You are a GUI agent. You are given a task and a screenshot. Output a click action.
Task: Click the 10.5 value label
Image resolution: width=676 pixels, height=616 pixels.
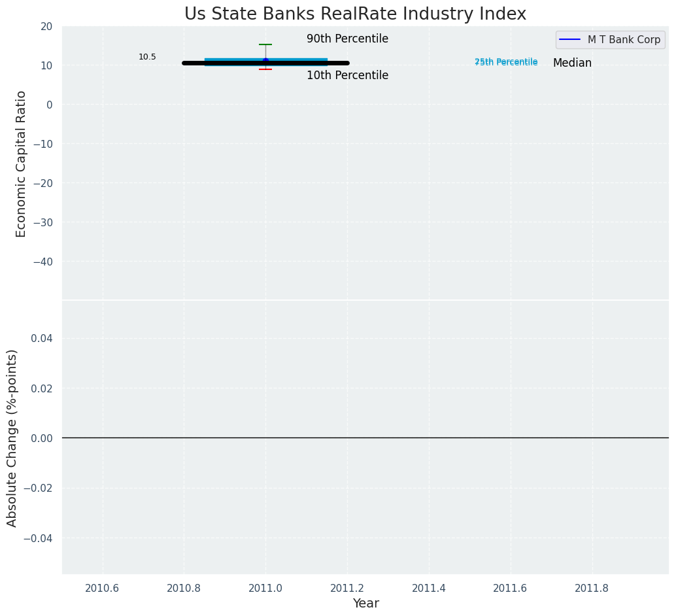147,57
